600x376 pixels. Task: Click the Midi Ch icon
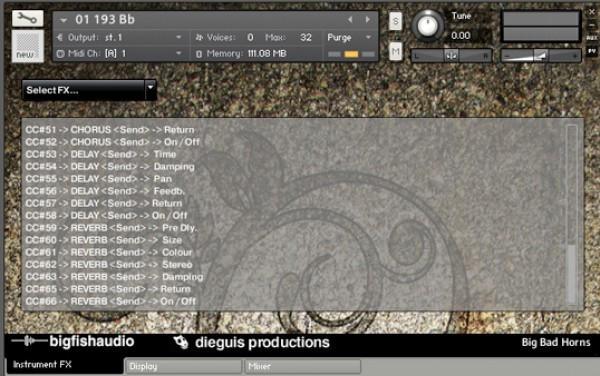point(60,54)
